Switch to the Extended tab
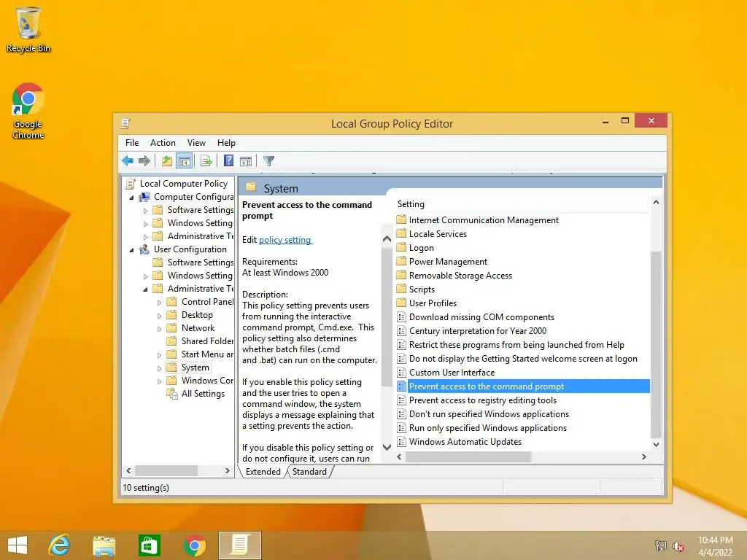 click(x=263, y=472)
